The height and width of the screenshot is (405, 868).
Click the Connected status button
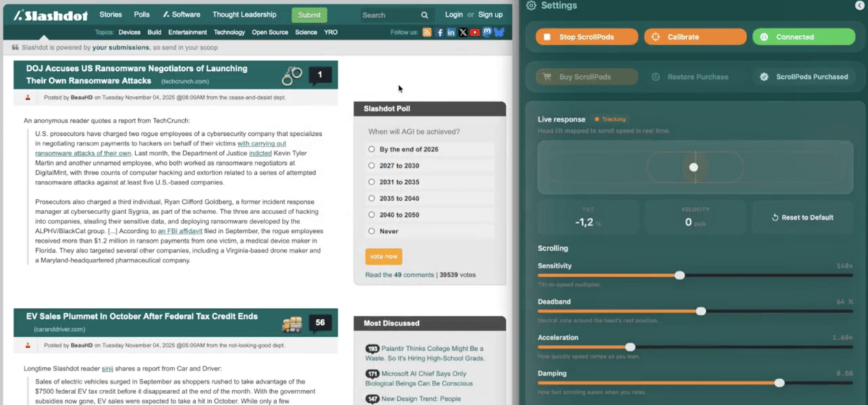point(804,37)
